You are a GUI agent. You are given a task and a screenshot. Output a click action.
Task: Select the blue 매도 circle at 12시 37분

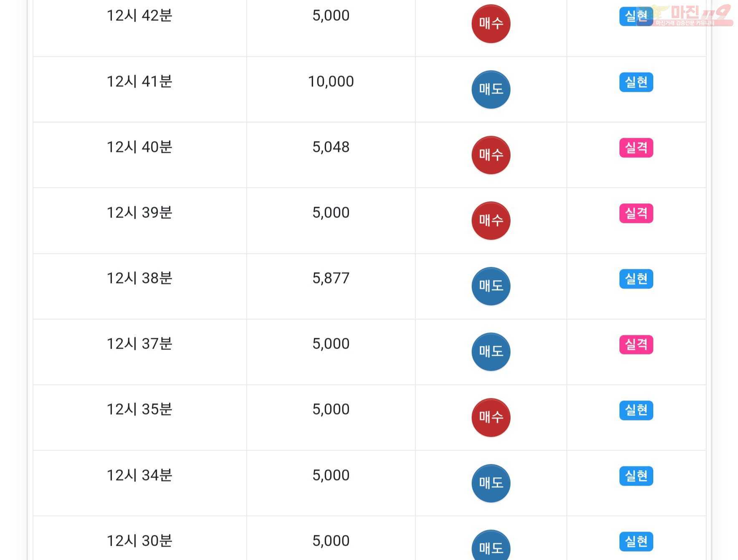491,352
